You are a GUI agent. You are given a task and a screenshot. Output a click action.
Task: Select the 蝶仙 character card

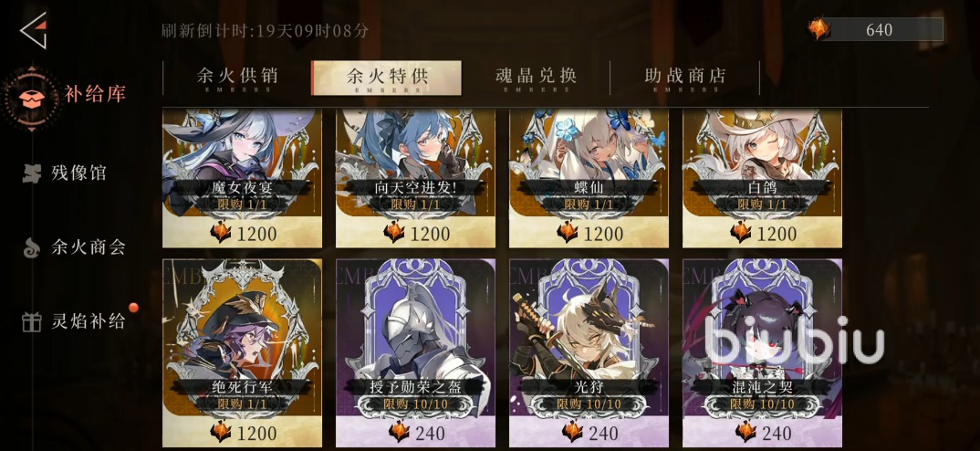589,178
